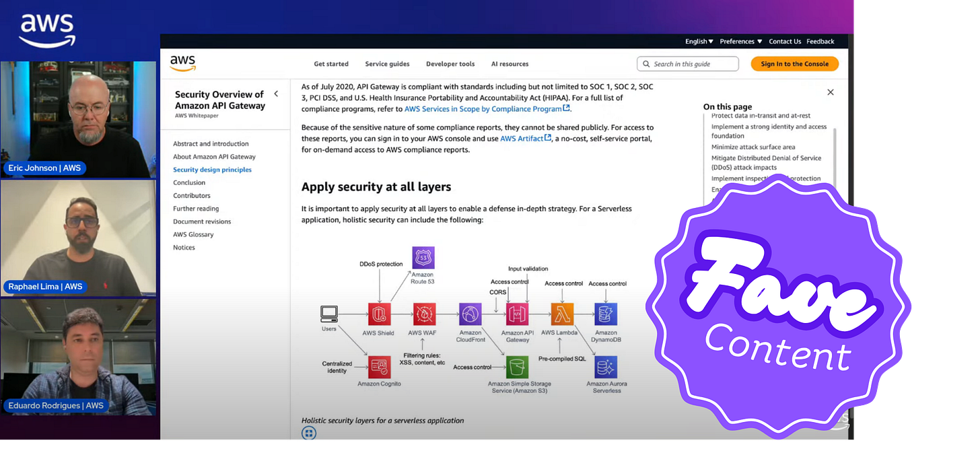
Task: Click Holistic security layers diagram caption
Action: coord(382,420)
